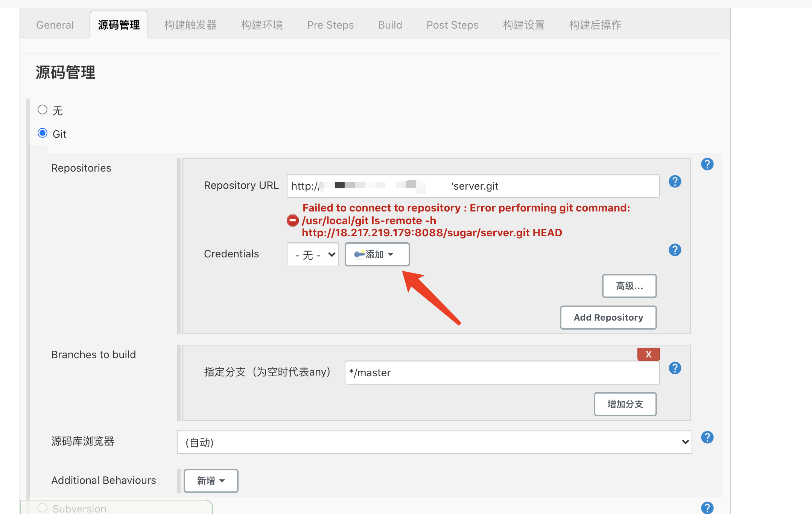Expand the 添加 credentials dropdown button

pyautogui.click(x=377, y=255)
